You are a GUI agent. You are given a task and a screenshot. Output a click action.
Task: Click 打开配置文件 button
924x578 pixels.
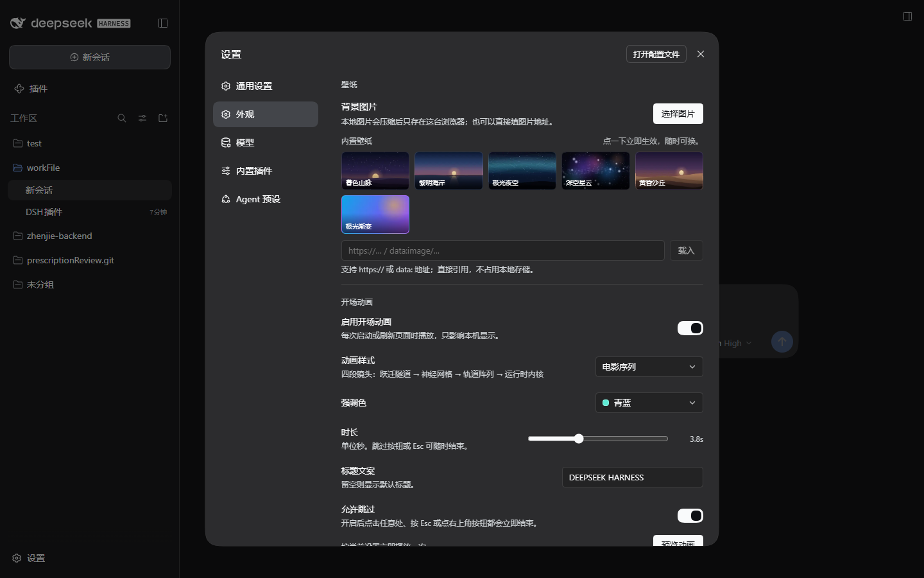click(656, 54)
